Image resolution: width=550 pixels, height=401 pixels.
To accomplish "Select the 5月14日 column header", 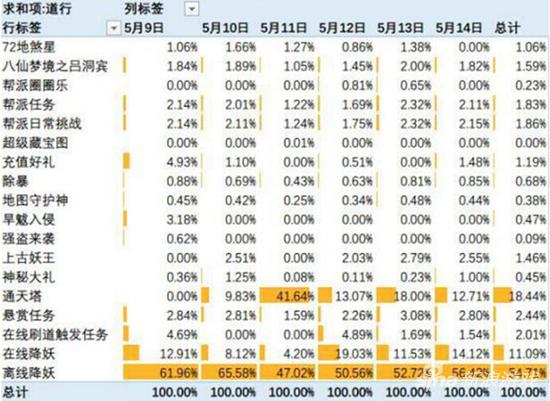I will (459, 28).
